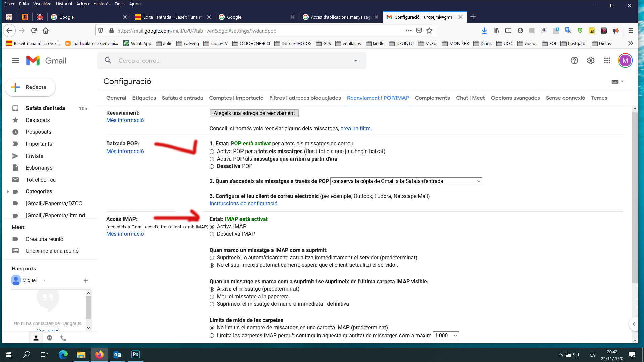Open the Filtres i adreces bloquejades tab
Viewport: 644px width, 362px height.
tap(305, 98)
